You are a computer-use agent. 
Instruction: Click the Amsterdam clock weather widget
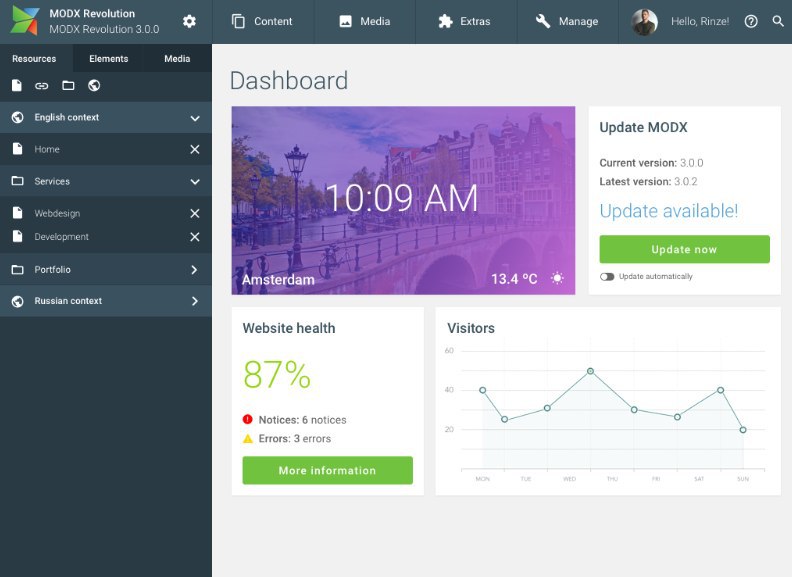tap(403, 201)
